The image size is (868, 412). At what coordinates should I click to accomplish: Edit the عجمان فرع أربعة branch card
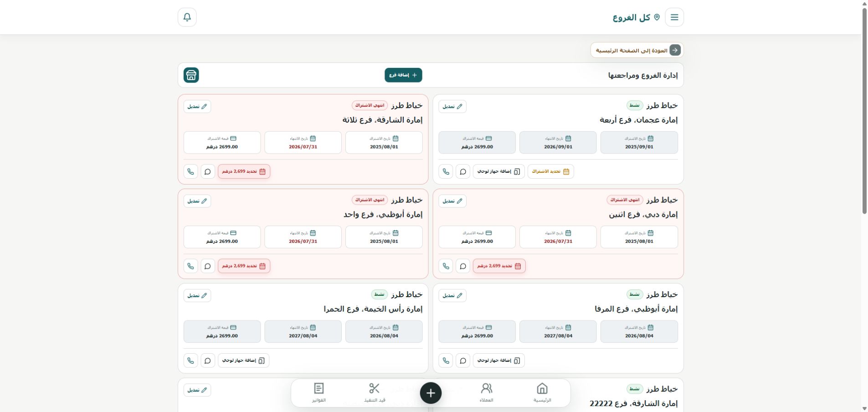point(452,107)
